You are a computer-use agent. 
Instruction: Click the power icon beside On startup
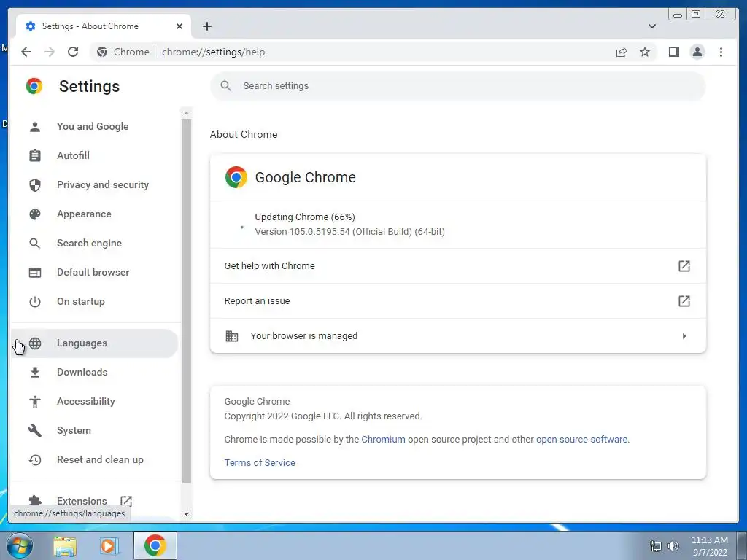pos(35,301)
